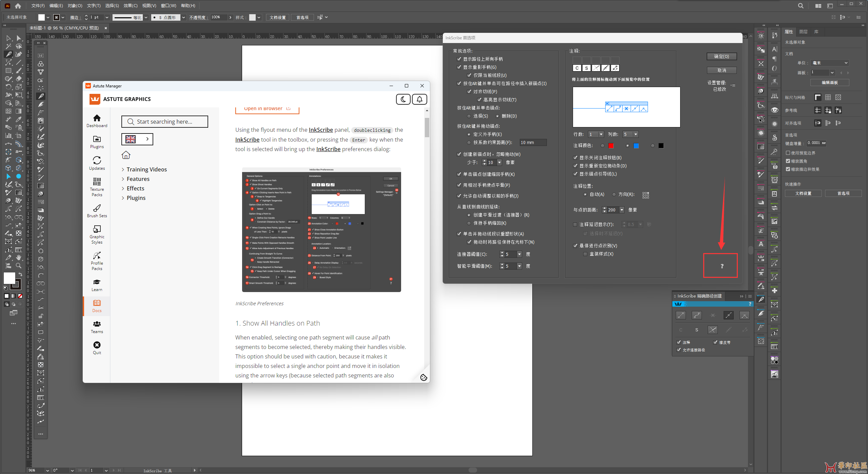Click the S annotation icon in InkScribe preferences

[x=587, y=68]
